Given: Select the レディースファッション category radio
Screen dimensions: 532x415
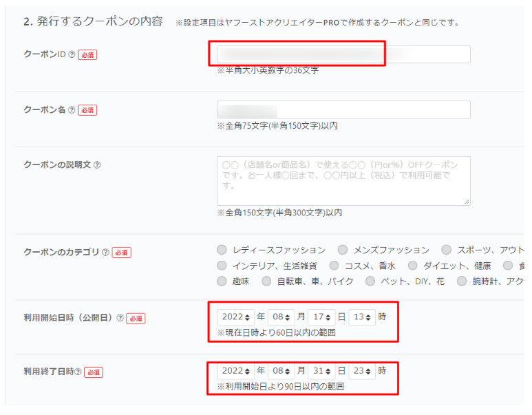Looking at the screenshot, I should 222,250.
